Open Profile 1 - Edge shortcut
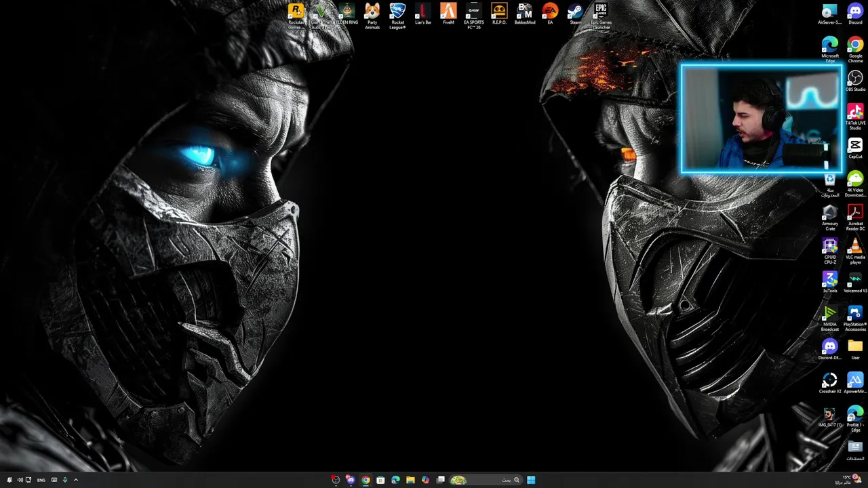 pos(855,419)
